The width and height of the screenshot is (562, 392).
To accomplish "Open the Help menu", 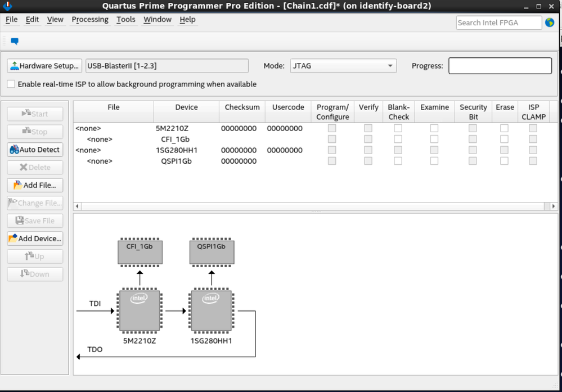I will coord(187,19).
